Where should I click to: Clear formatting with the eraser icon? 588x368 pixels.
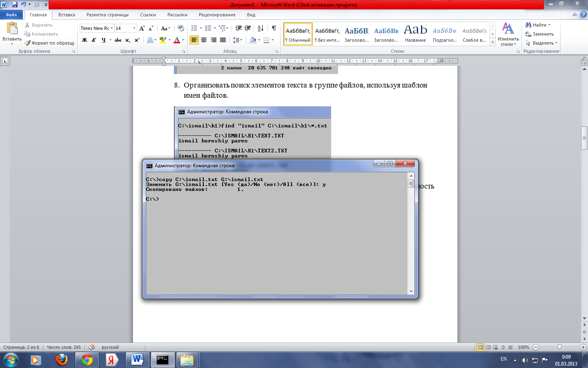[x=181, y=28]
